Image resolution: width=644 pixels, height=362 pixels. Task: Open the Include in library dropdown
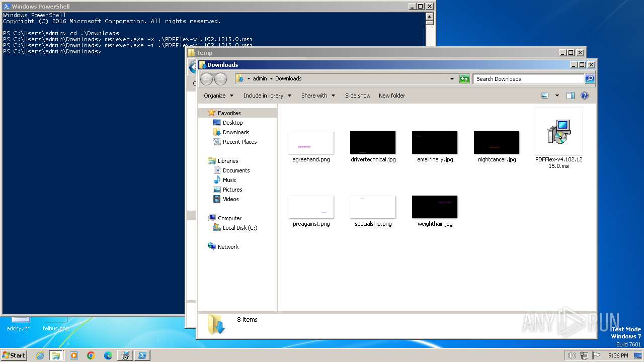[267, 96]
